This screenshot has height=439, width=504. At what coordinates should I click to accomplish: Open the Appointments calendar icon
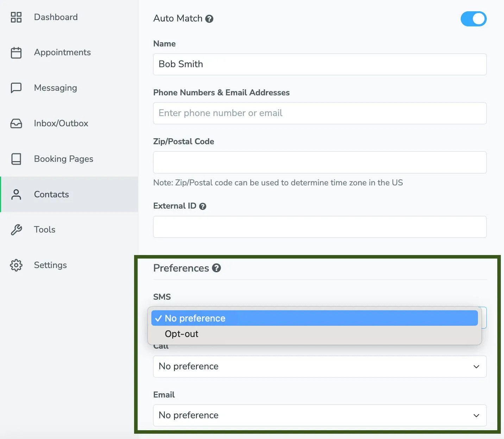[x=16, y=52]
